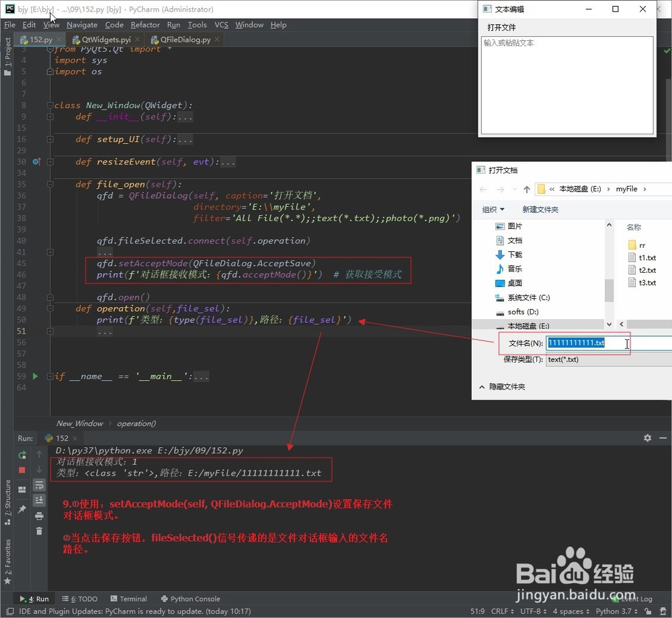Click the up-stack-trace arrow in Run panel
672x618 pixels.
[x=39, y=454]
